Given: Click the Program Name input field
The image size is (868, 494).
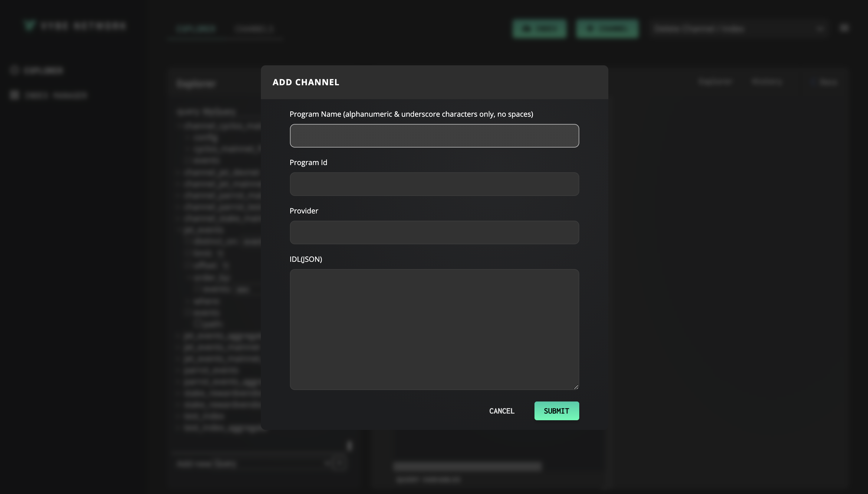Looking at the screenshot, I should pos(434,136).
